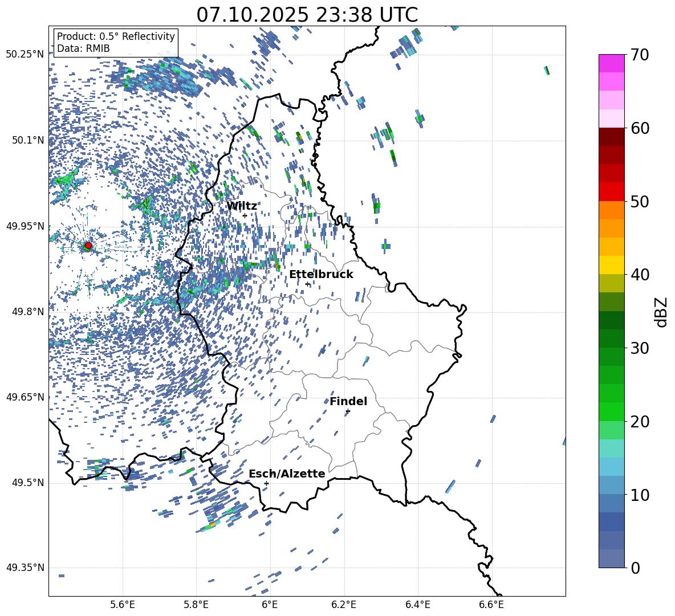This screenshot has height=616, width=675.
Task: Click the 50.1°N latitude label
Action: tap(29, 140)
